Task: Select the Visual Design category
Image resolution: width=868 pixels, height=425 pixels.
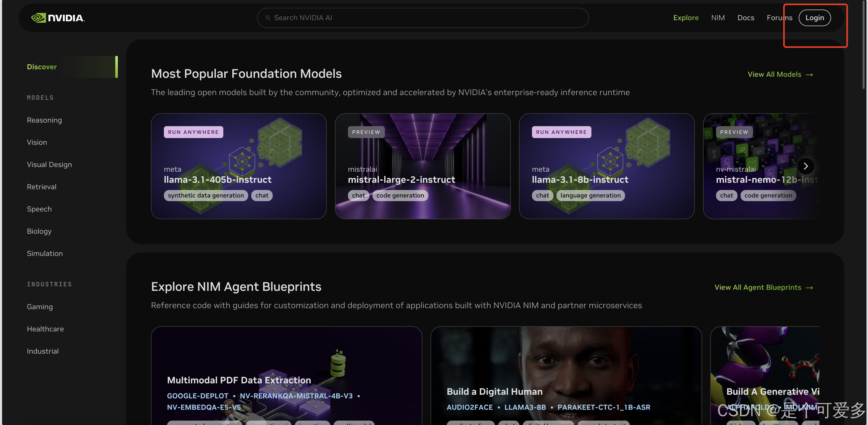Action: [49, 164]
